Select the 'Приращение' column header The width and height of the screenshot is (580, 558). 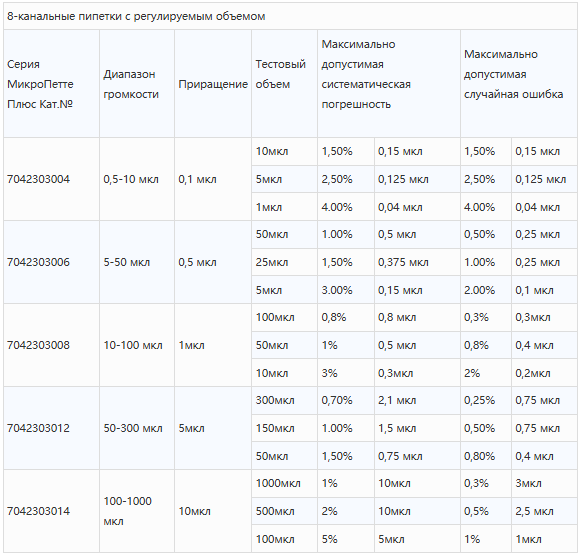213,84
